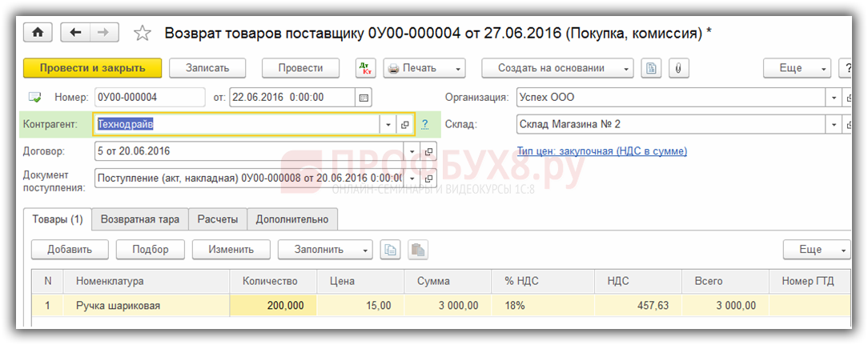Open the Расчеты tab
The image size is (868, 345).
[x=219, y=219]
